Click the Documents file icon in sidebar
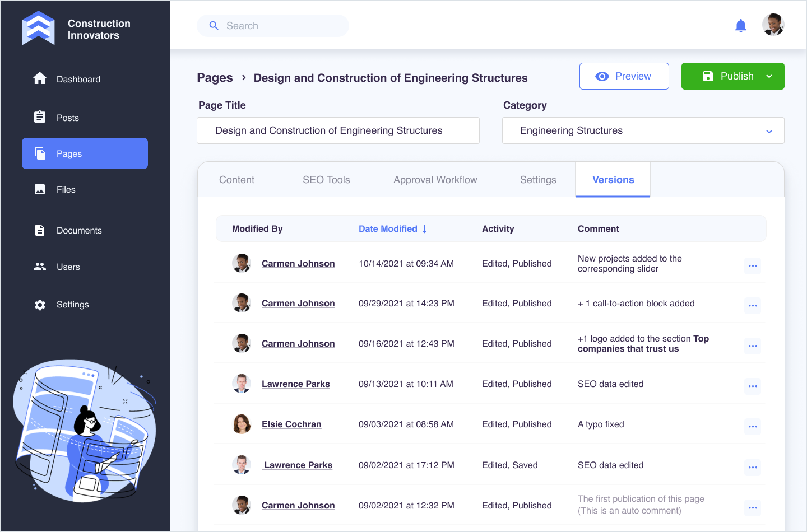The image size is (807, 532). [x=40, y=230]
